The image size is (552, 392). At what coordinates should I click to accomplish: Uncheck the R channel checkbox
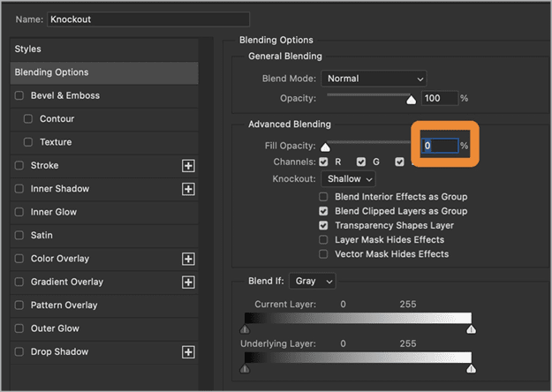click(x=323, y=162)
